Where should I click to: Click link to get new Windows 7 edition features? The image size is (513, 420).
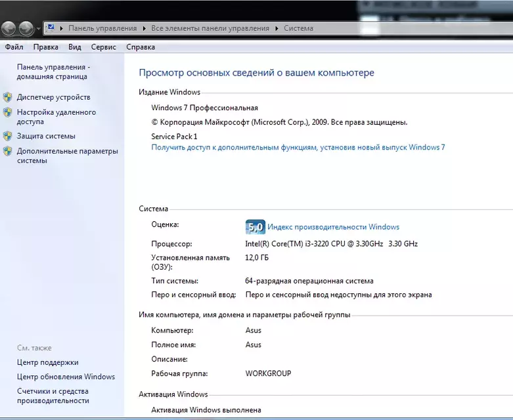(298, 148)
